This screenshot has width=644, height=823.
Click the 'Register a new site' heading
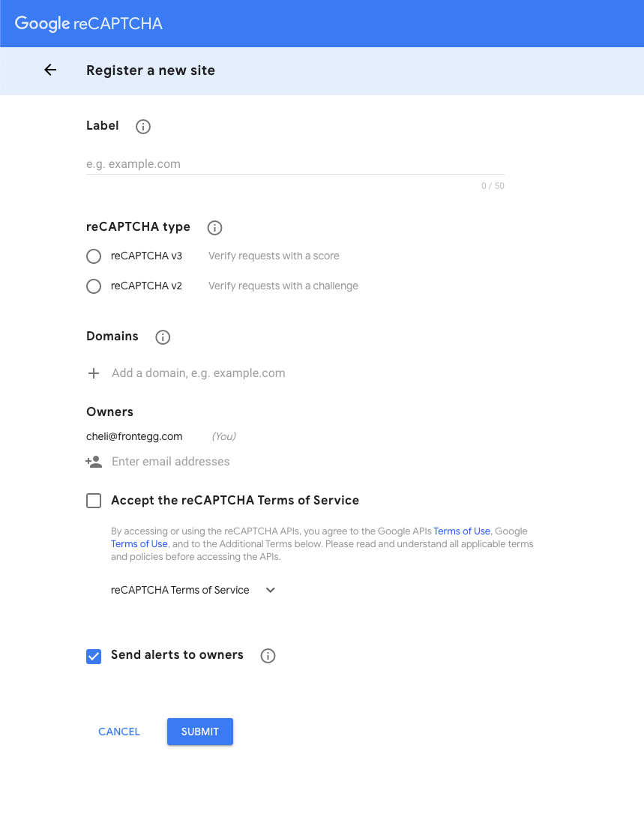151,70
